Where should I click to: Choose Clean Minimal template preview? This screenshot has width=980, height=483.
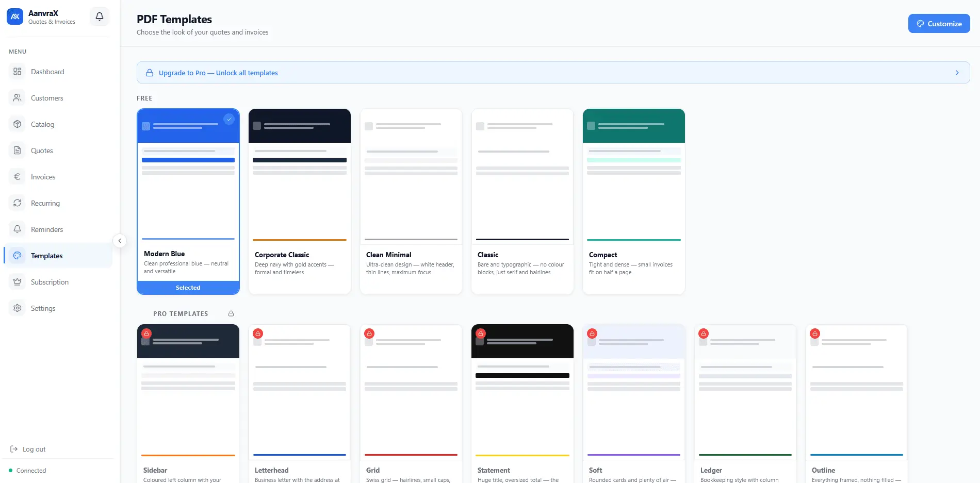click(411, 177)
